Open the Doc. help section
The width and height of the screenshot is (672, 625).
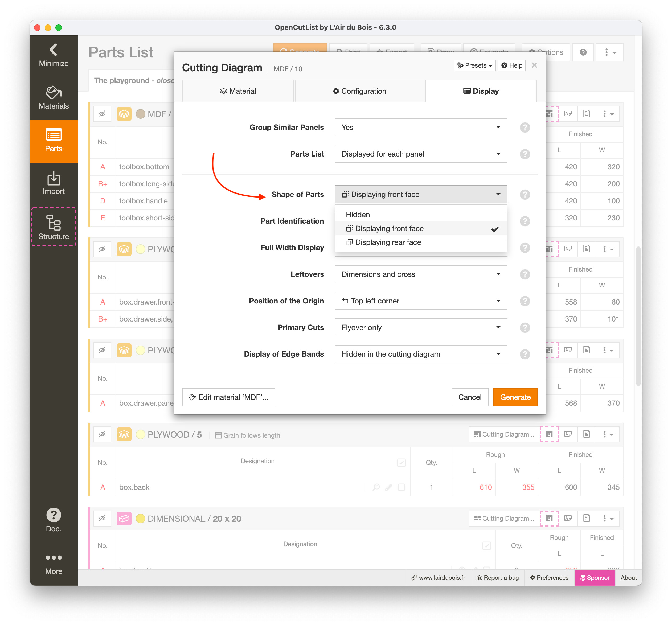[x=54, y=521]
